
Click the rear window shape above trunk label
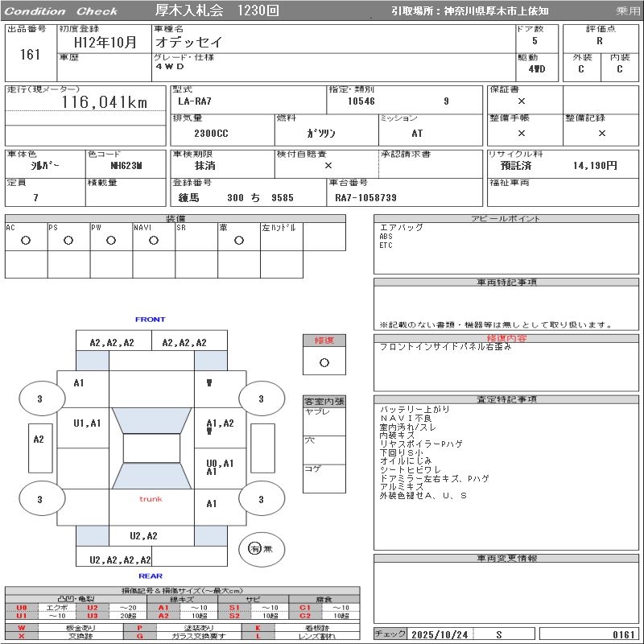[x=151, y=477]
